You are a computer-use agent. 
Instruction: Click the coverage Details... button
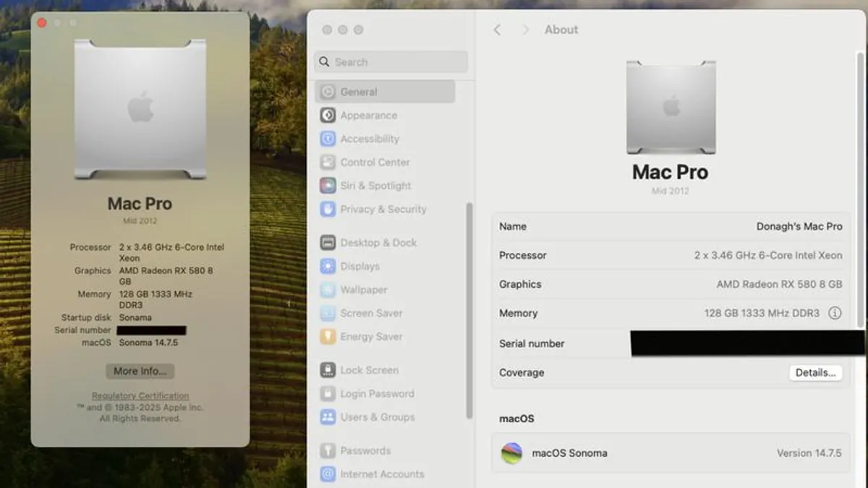[815, 373]
